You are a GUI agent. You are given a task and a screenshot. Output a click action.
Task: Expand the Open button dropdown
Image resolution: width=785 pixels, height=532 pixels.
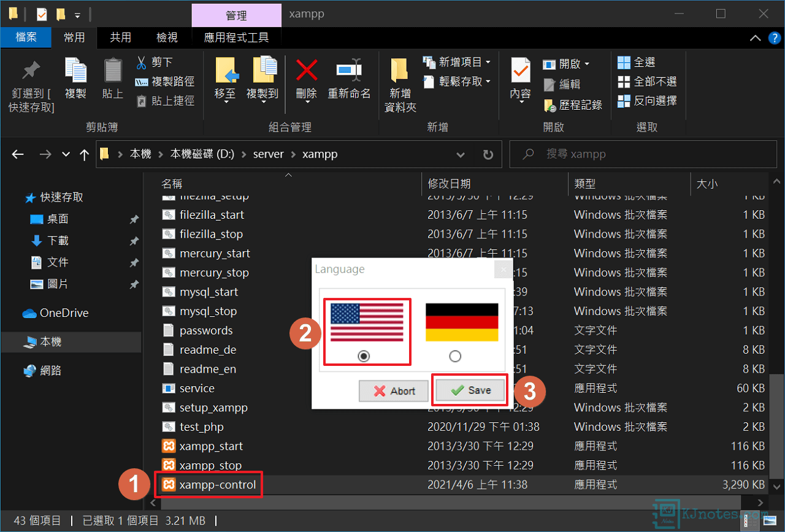587,64
